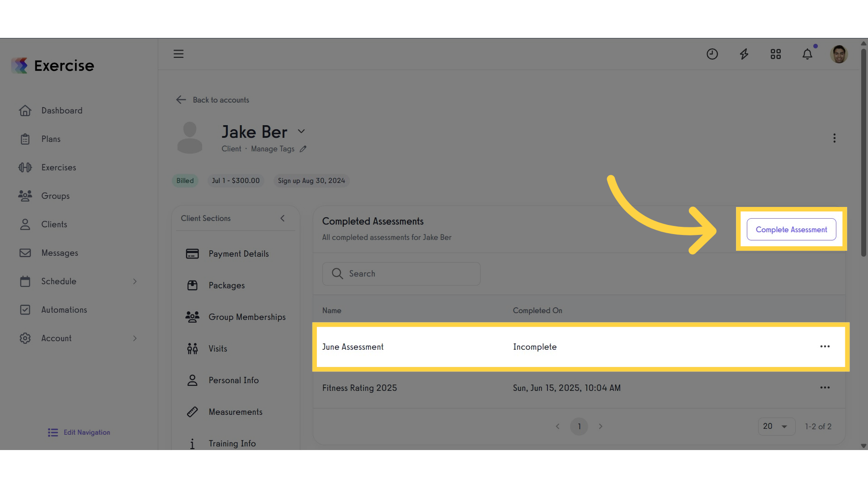The image size is (868, 488).
Task: Click the assessments Search field
Action: point(401,274)
